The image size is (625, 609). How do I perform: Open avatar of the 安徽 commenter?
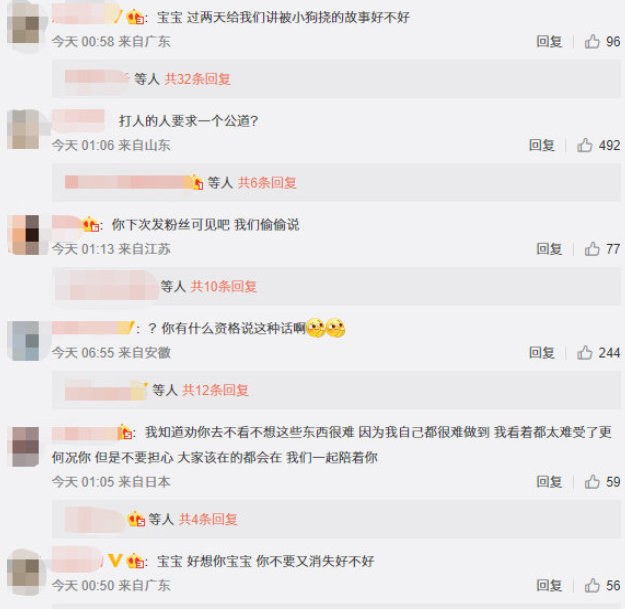point(26,341)
